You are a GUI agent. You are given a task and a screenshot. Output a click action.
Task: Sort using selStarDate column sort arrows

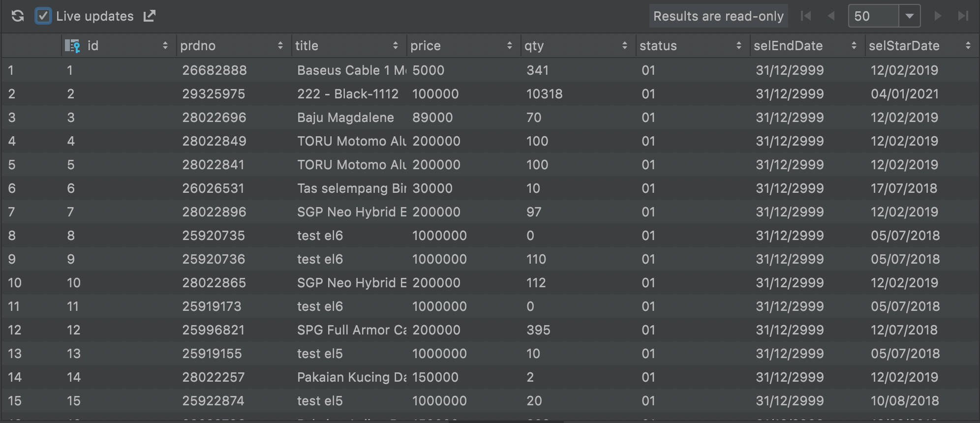[x=968, y=46]
